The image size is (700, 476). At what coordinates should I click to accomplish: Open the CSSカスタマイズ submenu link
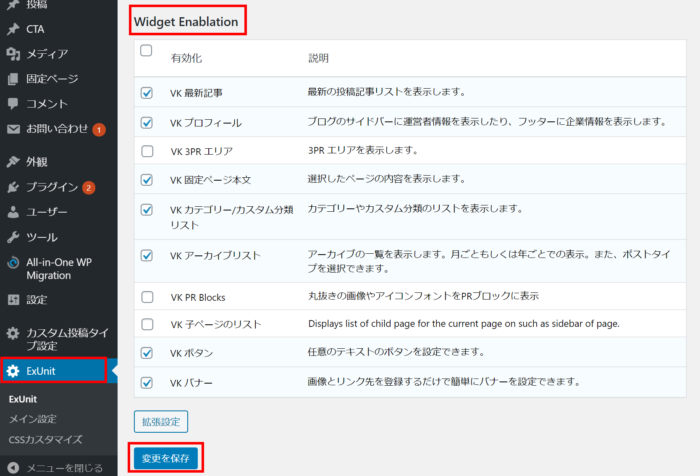[x=46, y=439]
